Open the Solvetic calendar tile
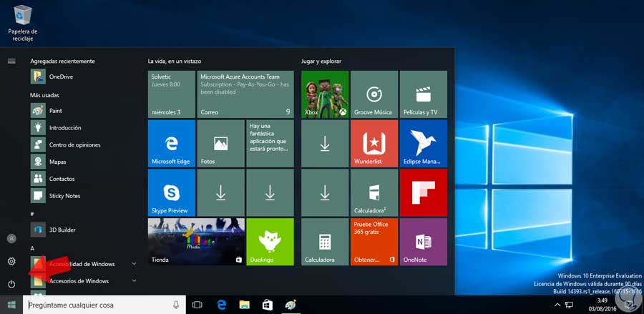644x314 pixels. tap(172, 94)
